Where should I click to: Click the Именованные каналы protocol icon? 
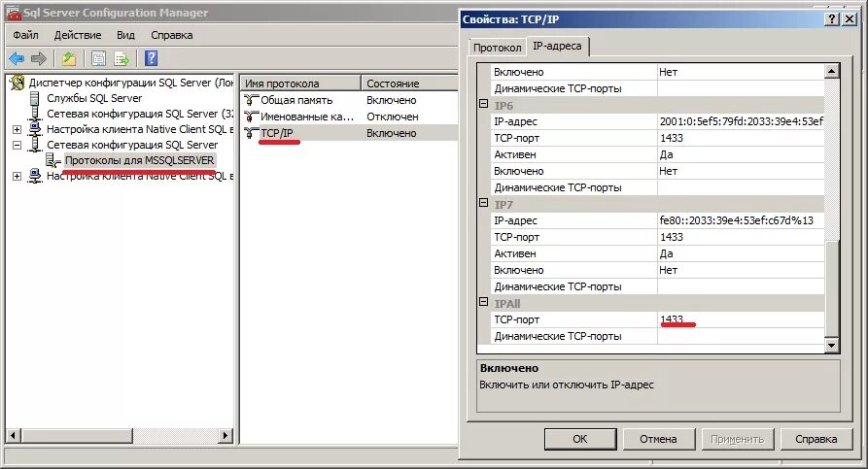[252, 117]
